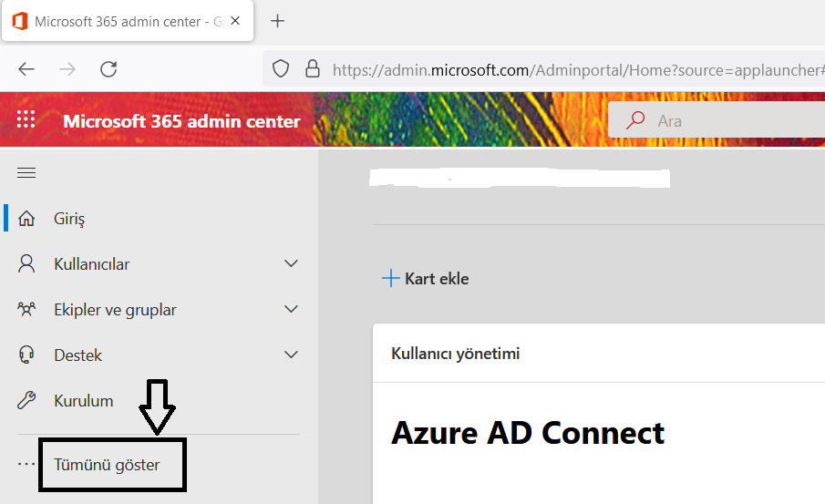Click the Microsoft 365 admin center title

181,121
